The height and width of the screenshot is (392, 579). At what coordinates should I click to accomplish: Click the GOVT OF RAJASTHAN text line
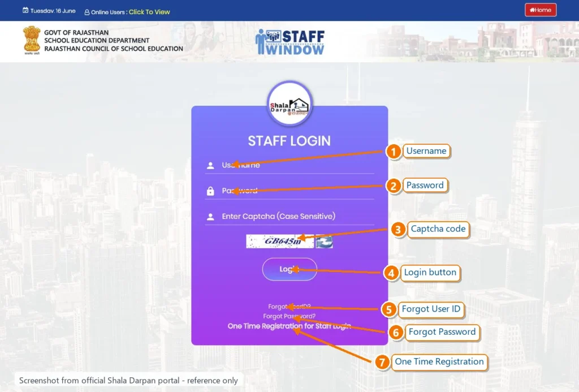(x=76, y=32)
